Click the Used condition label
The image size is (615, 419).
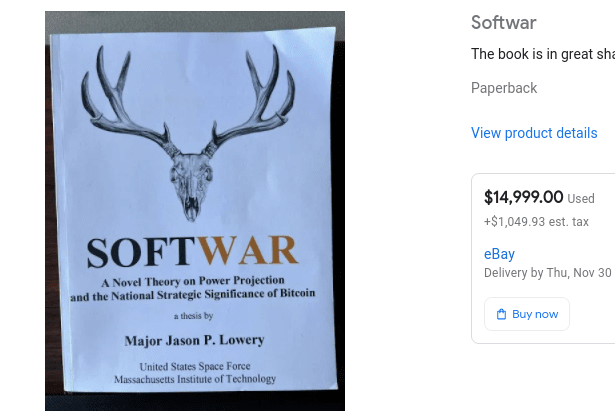tap(581, 199)
